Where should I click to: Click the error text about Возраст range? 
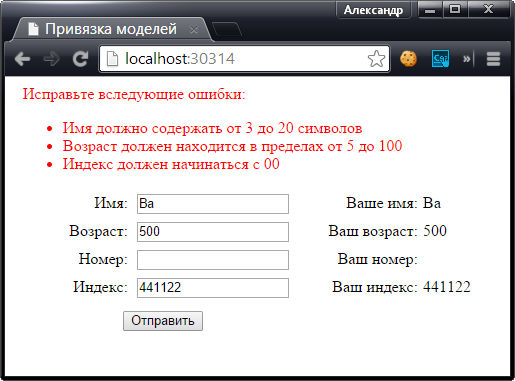[x=232, y=146]
